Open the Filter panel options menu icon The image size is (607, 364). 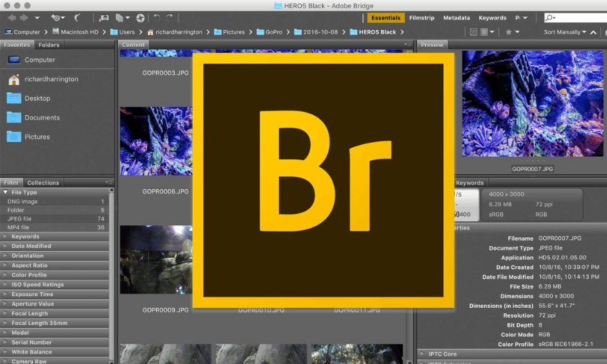point(109,182)
